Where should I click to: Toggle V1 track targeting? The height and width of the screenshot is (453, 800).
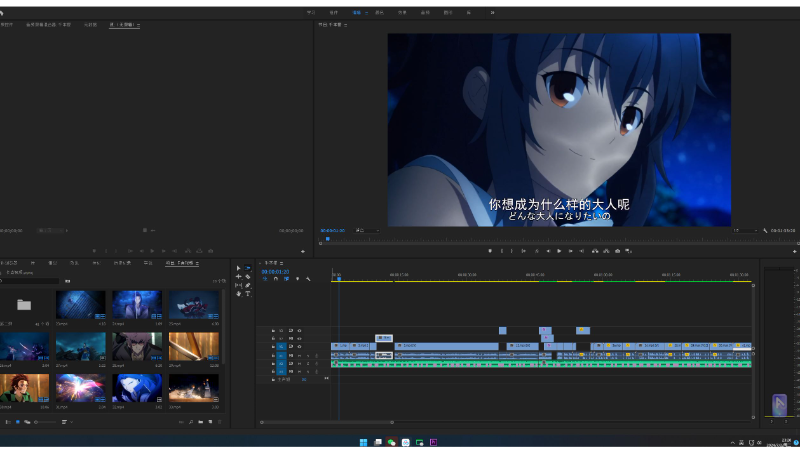[281, 346]
